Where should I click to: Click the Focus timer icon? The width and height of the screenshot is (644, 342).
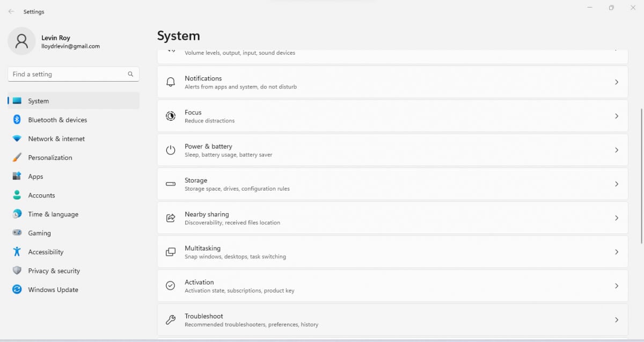(171, 116)
